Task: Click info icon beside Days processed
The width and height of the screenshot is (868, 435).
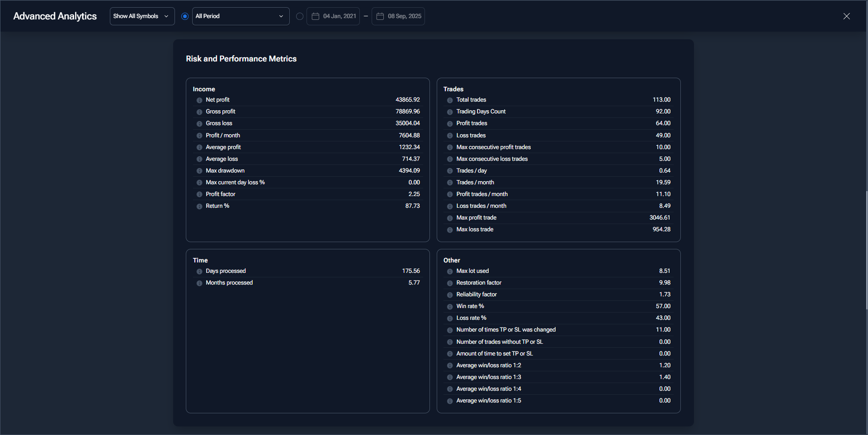Action: click(x=199, y=271)
